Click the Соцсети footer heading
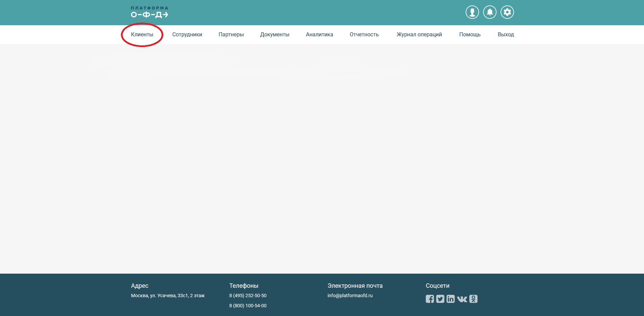This screenshot has width=644, height=316. point(437,286)
